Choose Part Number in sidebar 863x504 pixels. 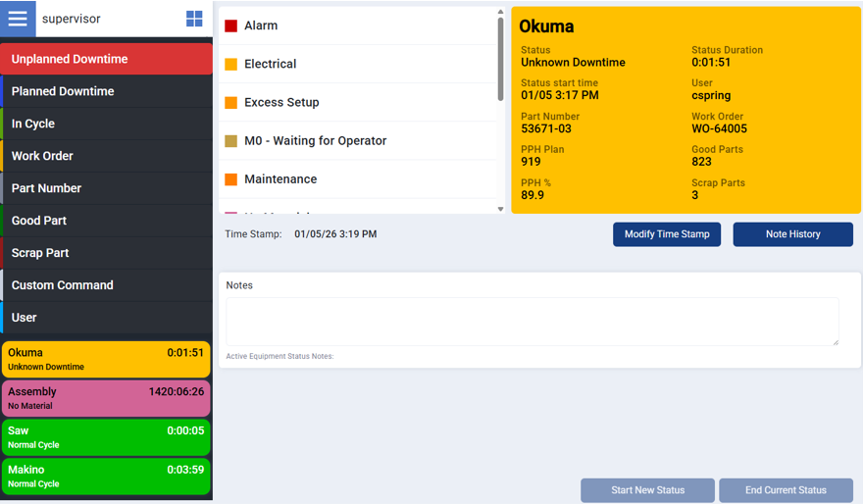(106, 188)
